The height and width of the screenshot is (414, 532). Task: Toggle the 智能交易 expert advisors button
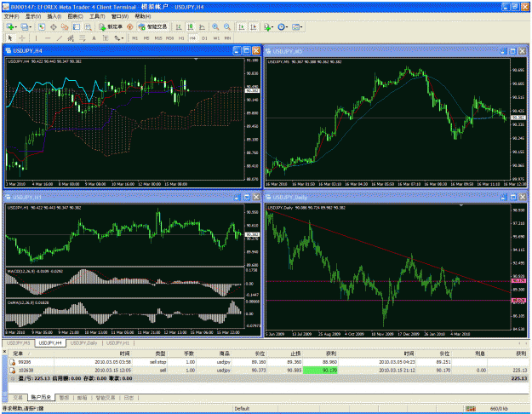[153, 26]
